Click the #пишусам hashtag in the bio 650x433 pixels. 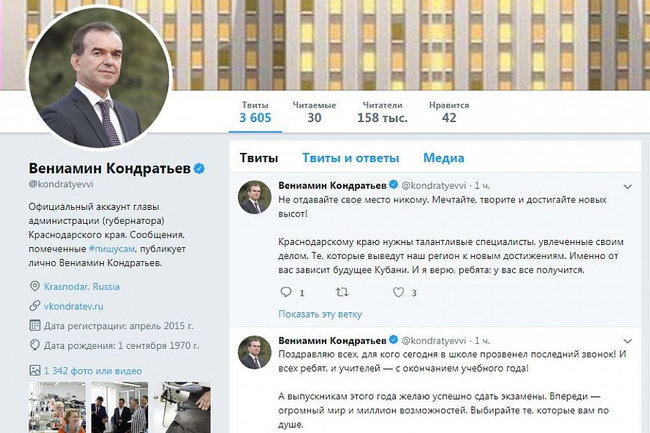tap(112, 249)
